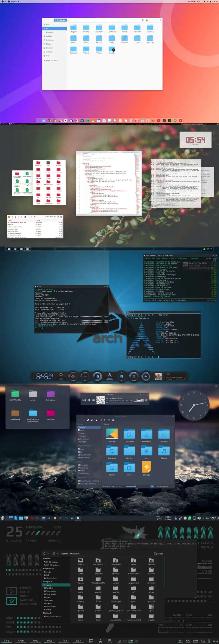
Task: Open the snap folder
Action: point(137,39)
